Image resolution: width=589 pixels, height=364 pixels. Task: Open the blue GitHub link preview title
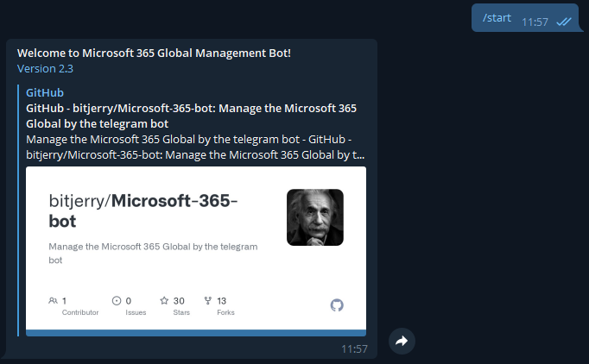pos(45,92)
